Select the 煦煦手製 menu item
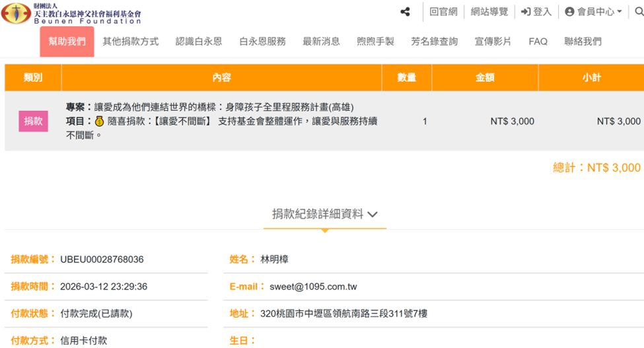The image size is (644, 348). (x=375, y=42)
